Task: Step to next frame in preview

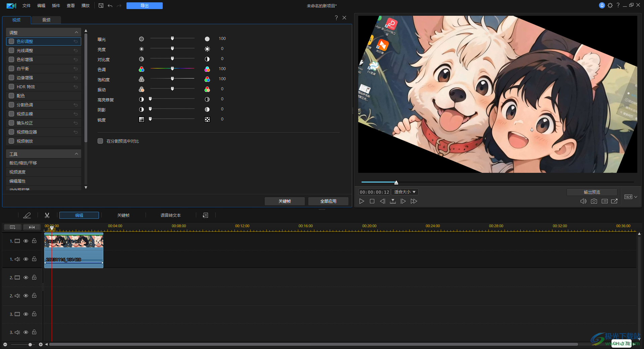Action: pyautogui.click(x=403, y=201)
